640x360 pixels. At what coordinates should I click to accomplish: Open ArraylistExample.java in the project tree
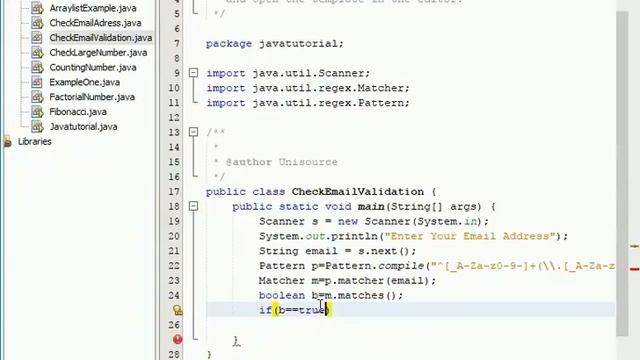[93, 8]
